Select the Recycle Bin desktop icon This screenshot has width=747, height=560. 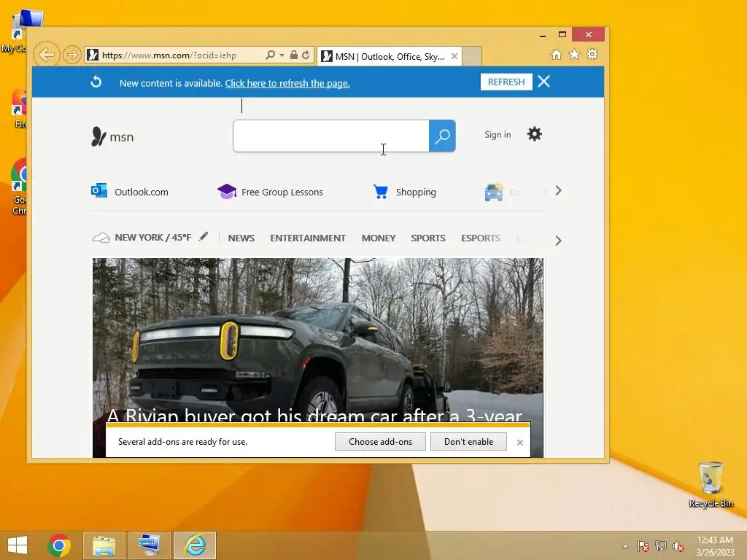tap(711, 484)
